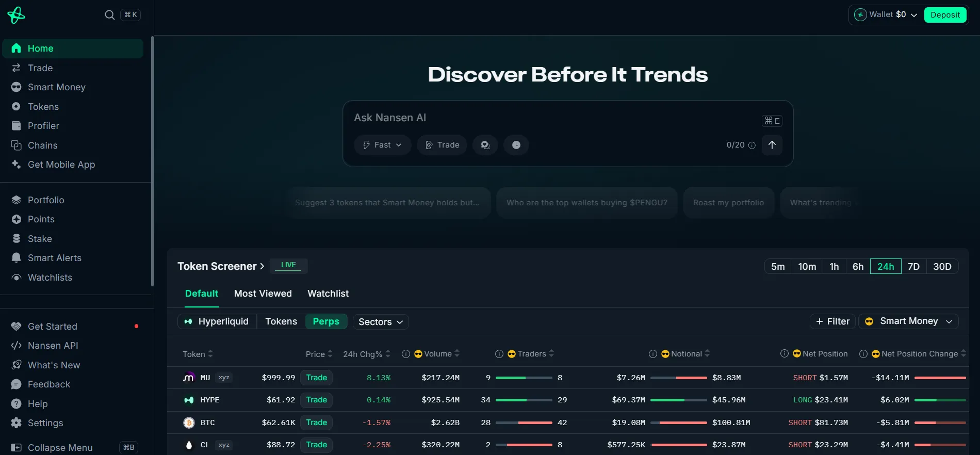Viewport: 980px width, 455px height.
Task: Click the info icon next to 0/20
Action: [x=752, y=145]
